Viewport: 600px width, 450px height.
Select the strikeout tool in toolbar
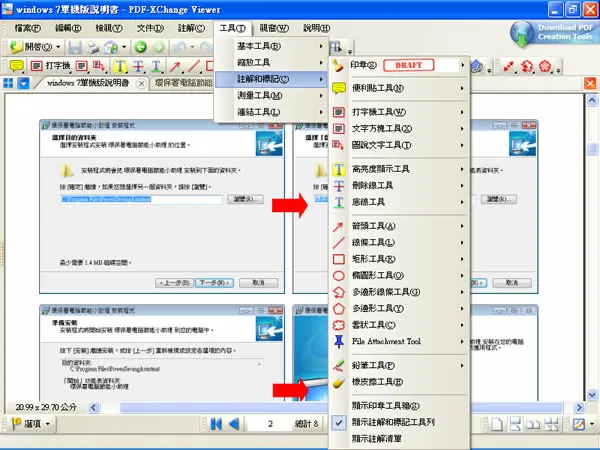[x=138, y=66]
